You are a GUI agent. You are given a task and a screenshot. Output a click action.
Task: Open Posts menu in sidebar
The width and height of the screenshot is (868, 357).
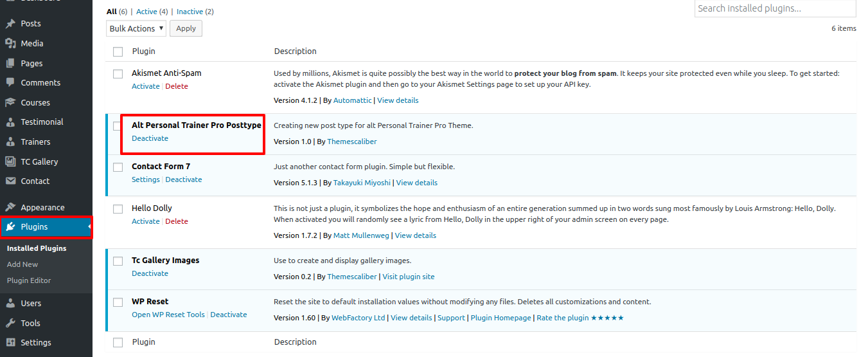coord(31,24)
